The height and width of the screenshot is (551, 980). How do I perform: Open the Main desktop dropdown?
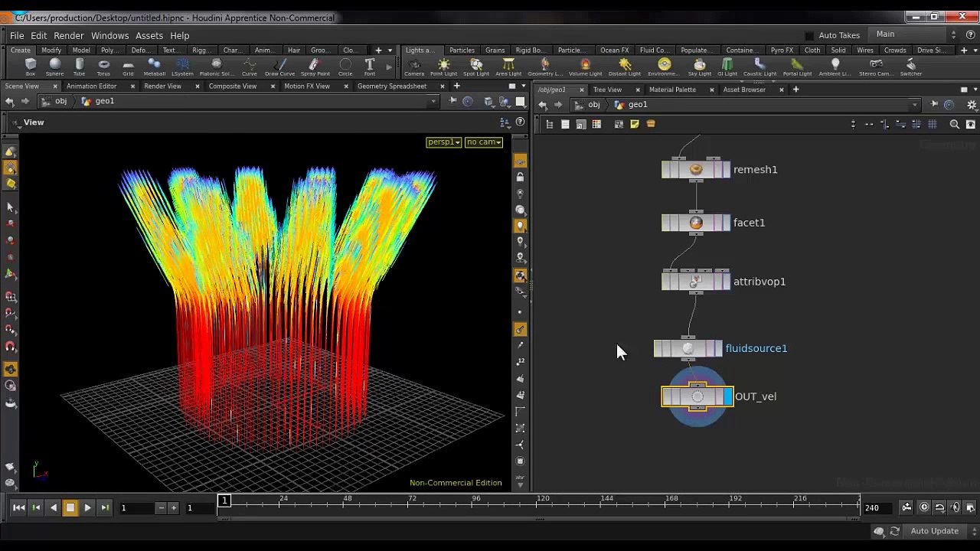click(x=916, y=34)
